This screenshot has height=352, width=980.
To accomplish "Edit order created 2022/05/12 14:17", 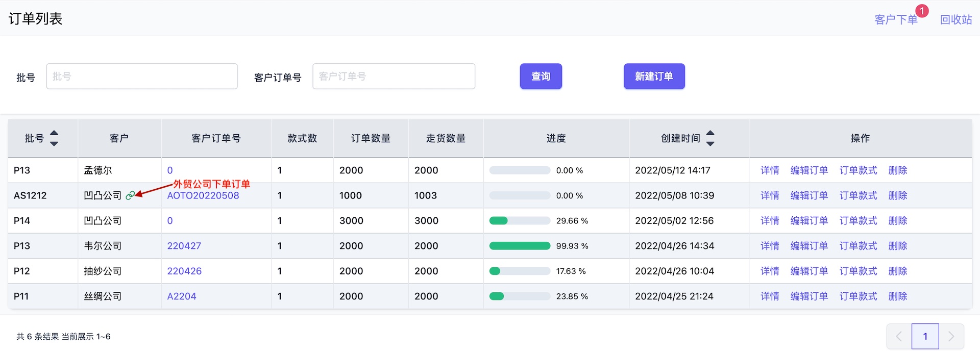I will point(809,170).
